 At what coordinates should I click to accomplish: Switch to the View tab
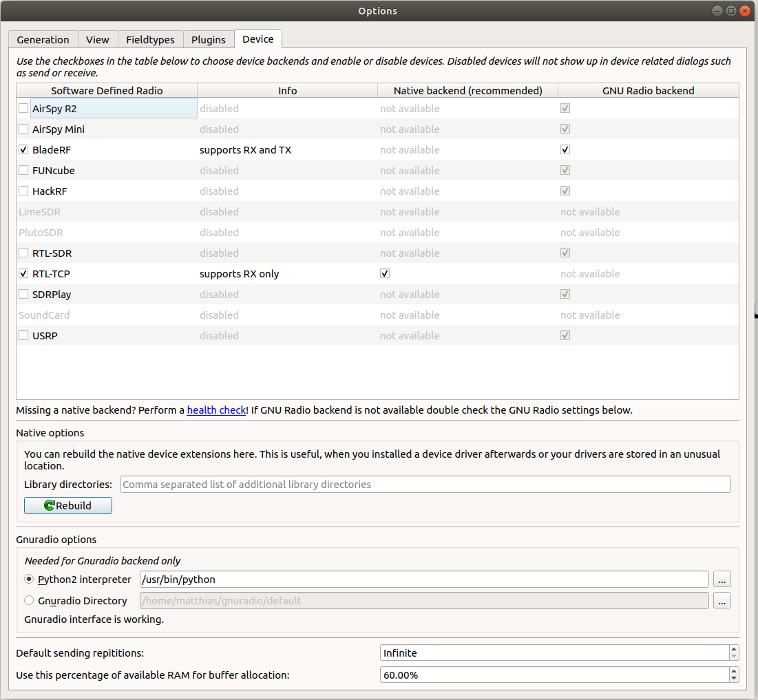tap(98, 40)
